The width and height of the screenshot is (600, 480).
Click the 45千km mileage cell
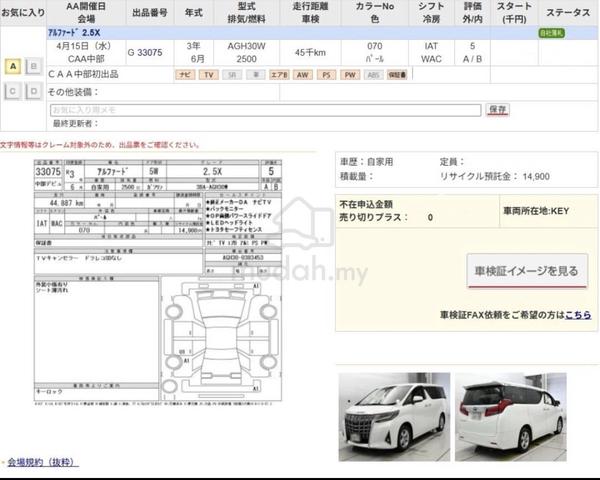tap(310, 52)
